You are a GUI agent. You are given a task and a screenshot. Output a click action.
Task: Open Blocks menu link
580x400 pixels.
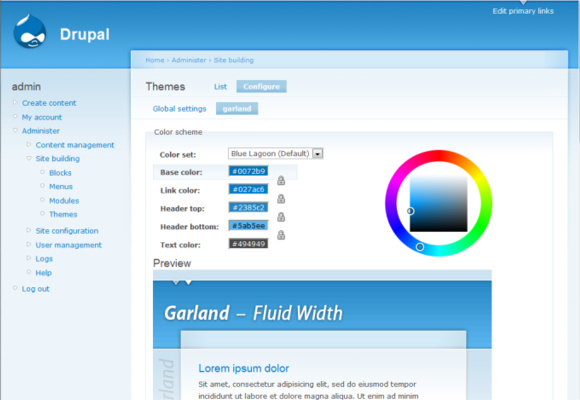tap(60, 173)
